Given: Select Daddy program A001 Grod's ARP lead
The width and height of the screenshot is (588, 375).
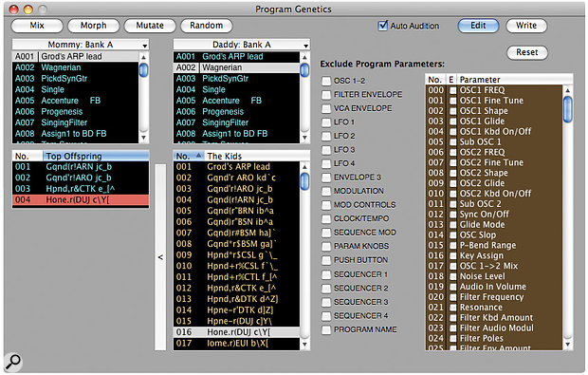Looking at the screenshot, I should coord(237,57).
